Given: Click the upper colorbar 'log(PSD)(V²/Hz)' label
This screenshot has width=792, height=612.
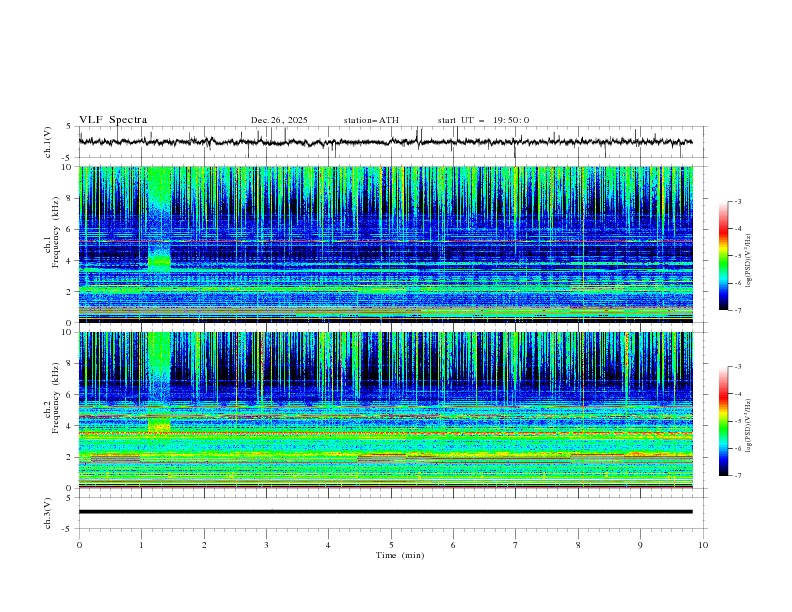Looking at the screenshot, I should 748,261.
